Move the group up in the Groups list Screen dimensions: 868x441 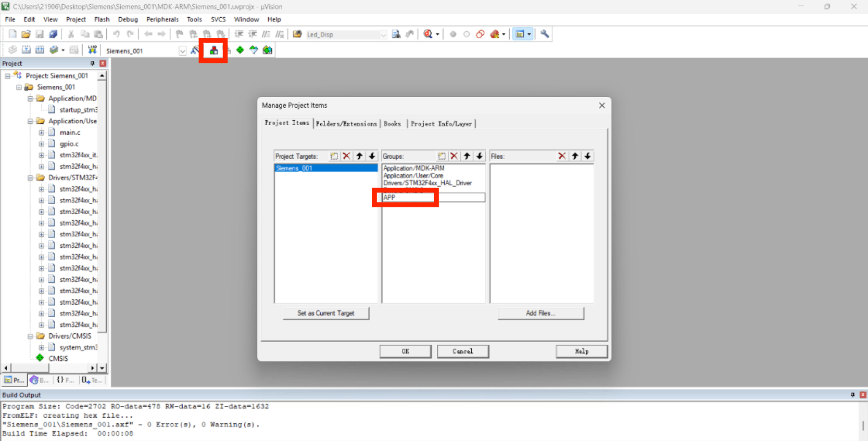point(467,156)
